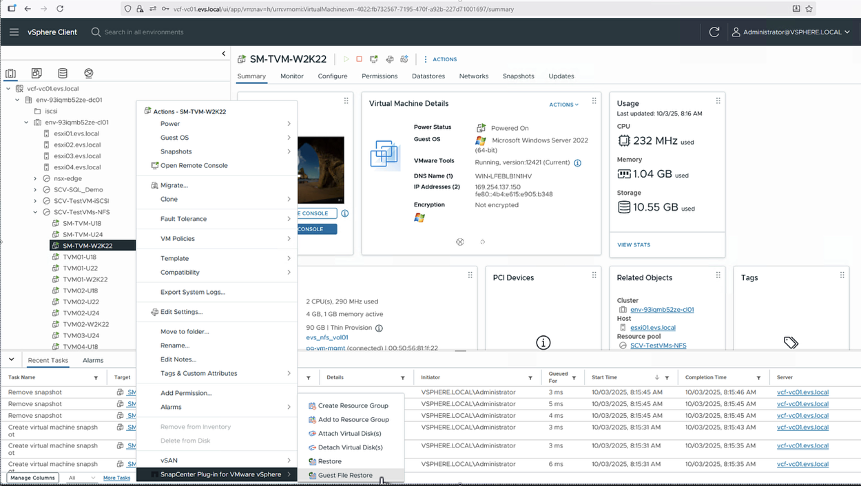Click the VIEW STATS link
862x486 pixels.
(634, 244)
